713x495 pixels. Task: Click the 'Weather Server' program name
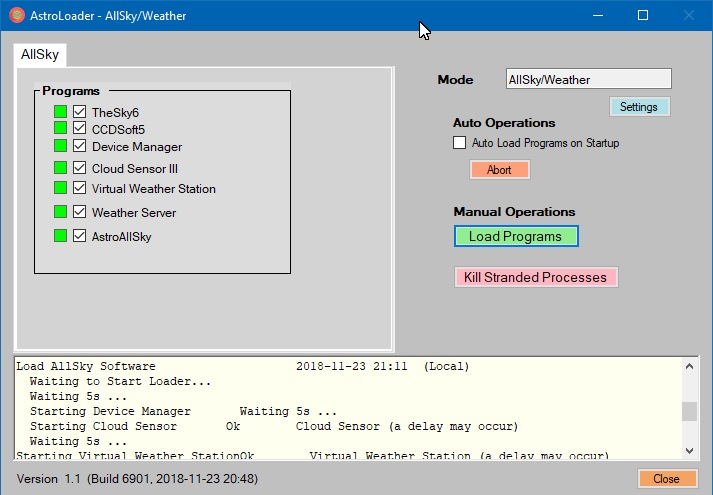click(134, 213)
